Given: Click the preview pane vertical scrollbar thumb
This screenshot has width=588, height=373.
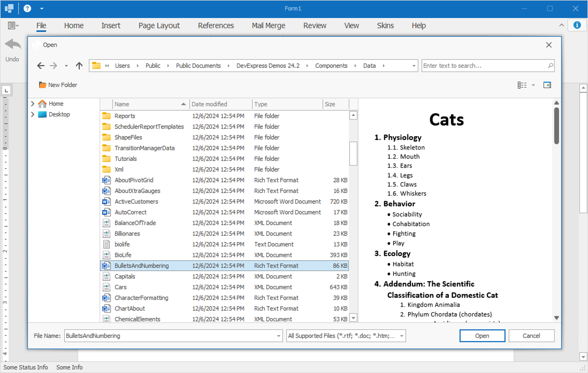Looking at the screenshot, I should 556,126.
